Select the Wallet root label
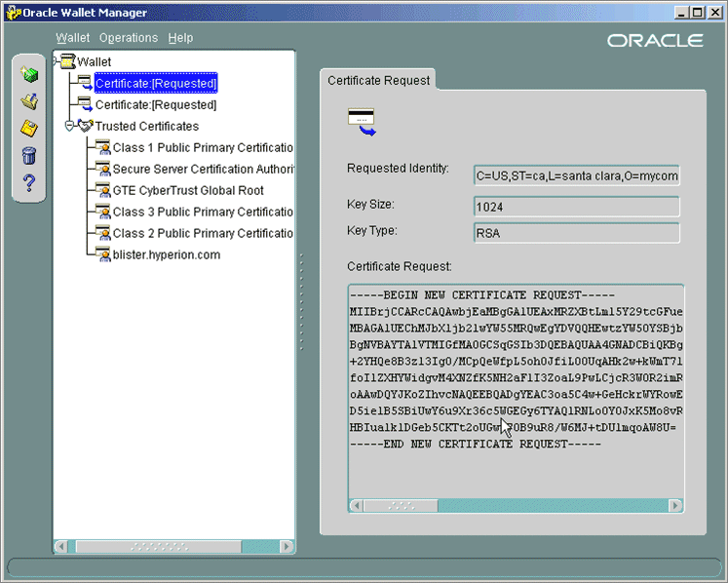Viewport: 728px width, 583px height. tap(95, 61)
